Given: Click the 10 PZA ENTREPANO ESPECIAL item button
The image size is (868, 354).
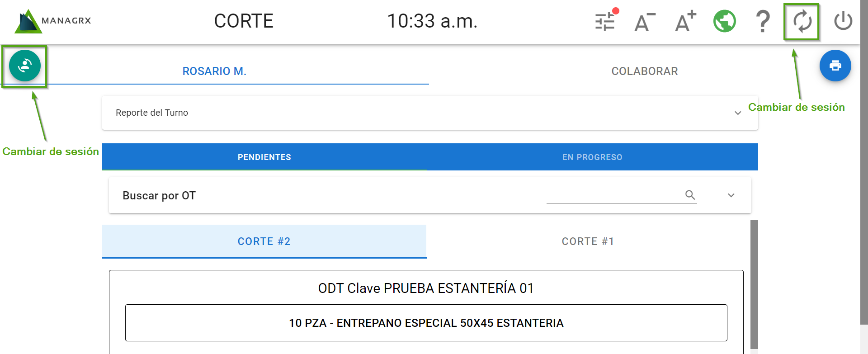Looking at the screenshot, I should click(426, 323).
